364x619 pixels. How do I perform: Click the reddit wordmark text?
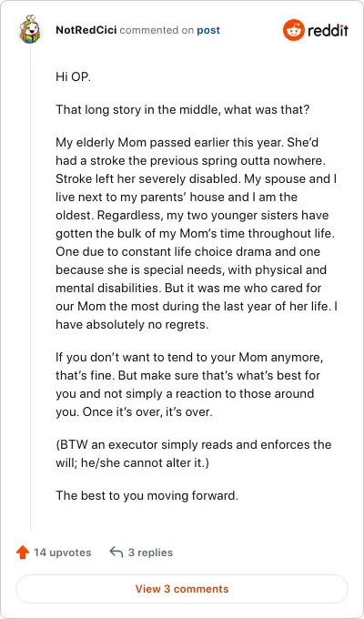328,30
